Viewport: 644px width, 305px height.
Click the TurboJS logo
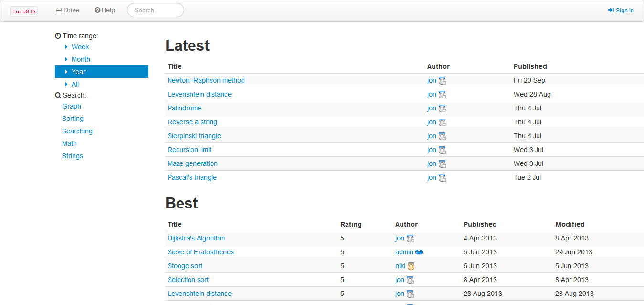coord(24,11)
